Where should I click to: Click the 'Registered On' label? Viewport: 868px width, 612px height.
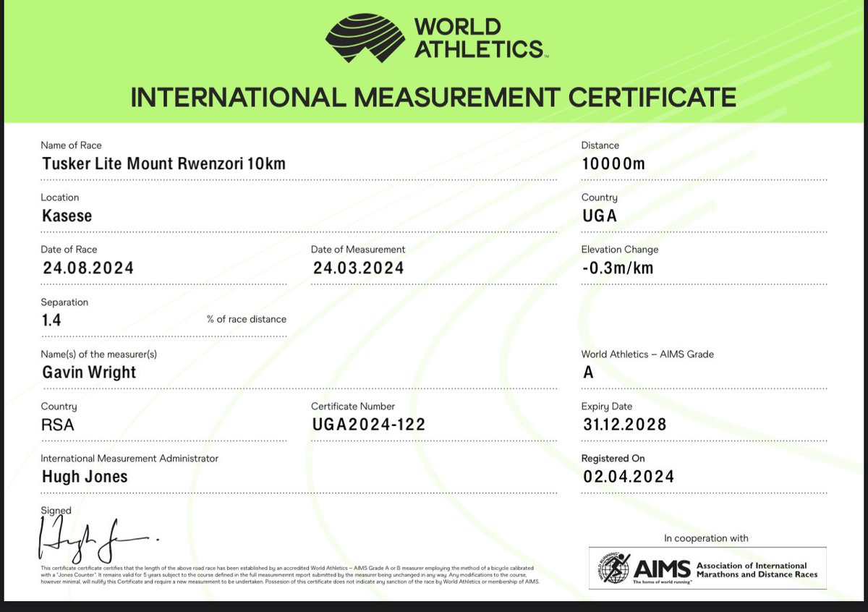tap(613, 458)
